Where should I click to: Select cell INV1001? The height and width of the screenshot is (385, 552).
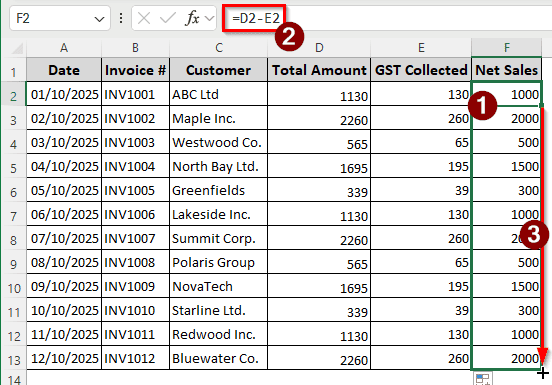click(x=136, y=94)
